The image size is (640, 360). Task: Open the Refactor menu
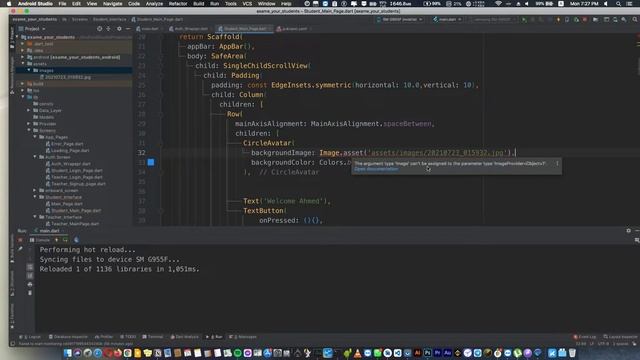click(x=178, y=4)
